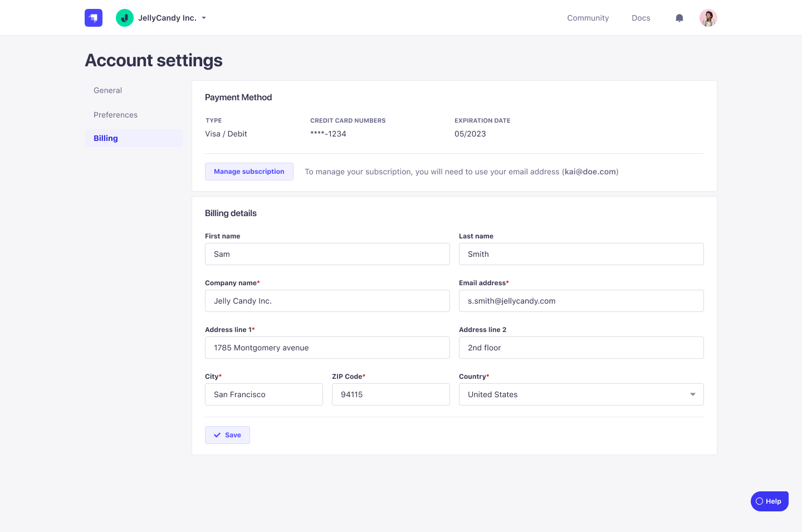
Task: Click the user profile avatar
Action: coord(708,17)
